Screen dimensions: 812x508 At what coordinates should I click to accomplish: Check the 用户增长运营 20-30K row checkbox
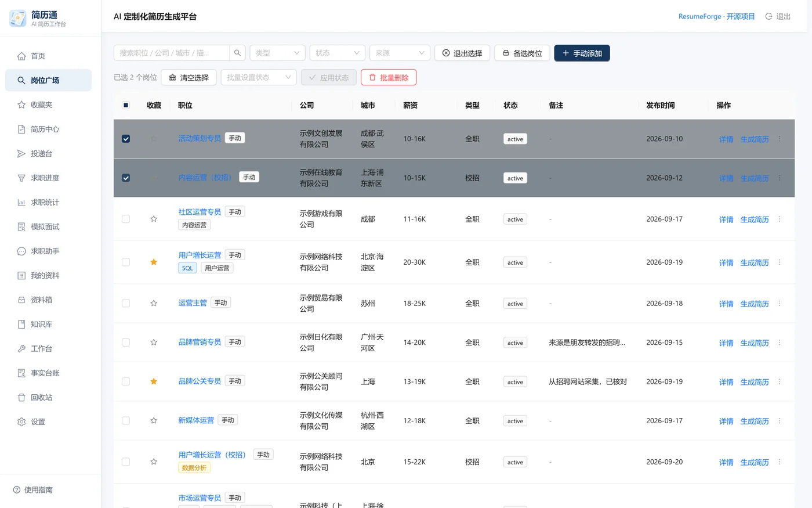point(126,262)
